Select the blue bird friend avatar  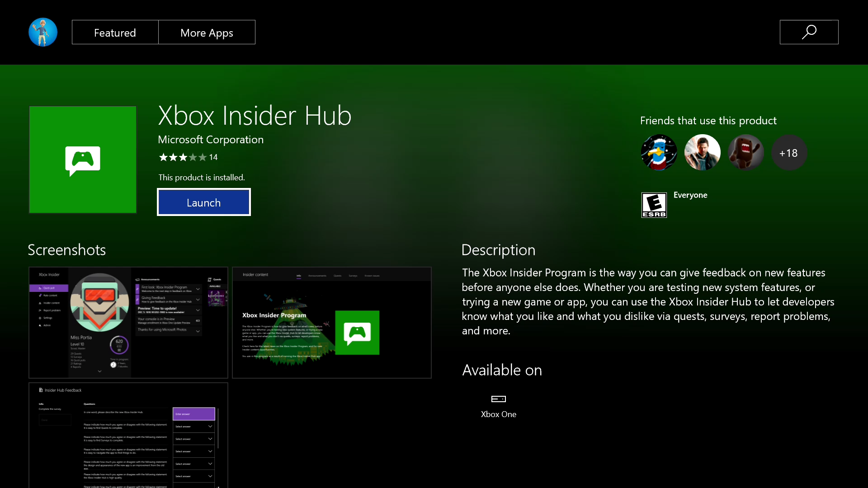coord(659,153)
